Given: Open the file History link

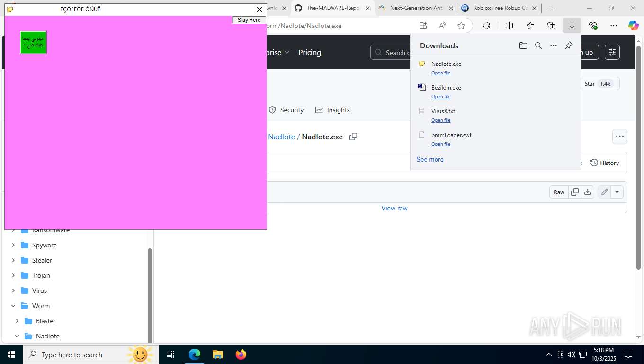Looking at the screenshot, I should 605,163.
